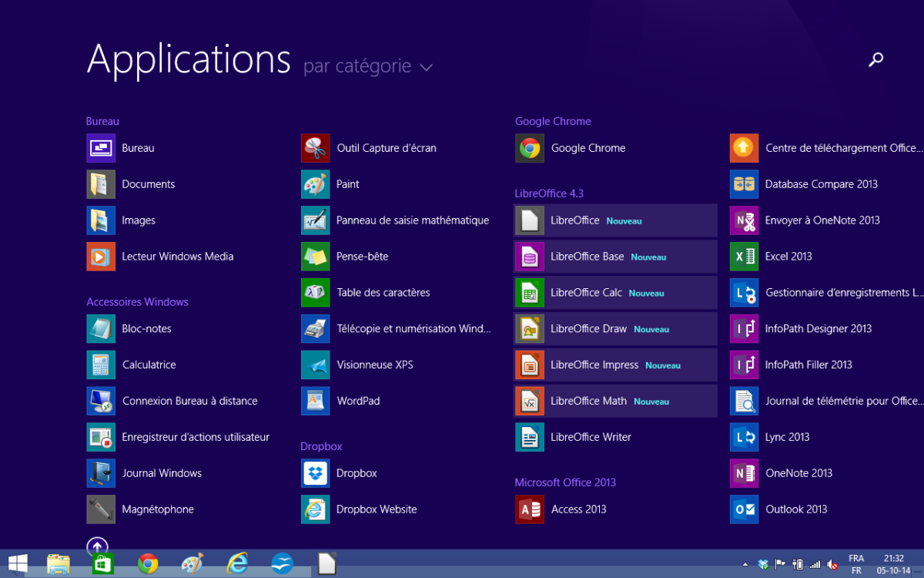Open the LibreOffice start center tile
This screenshot has height=578, width=924.
[x=616, y=221]
